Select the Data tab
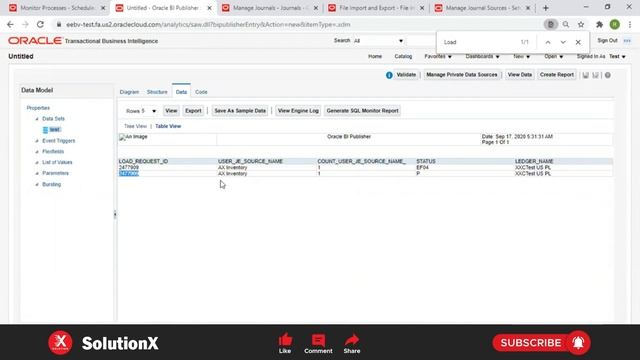Screen dimensions: 640x360 pos(181,92)
